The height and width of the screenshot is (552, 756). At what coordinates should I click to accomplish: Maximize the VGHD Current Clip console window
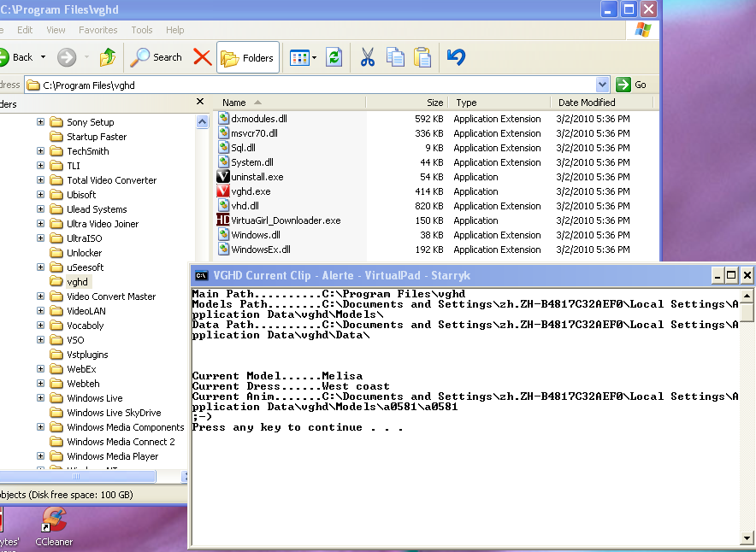[x=731, y=275]
